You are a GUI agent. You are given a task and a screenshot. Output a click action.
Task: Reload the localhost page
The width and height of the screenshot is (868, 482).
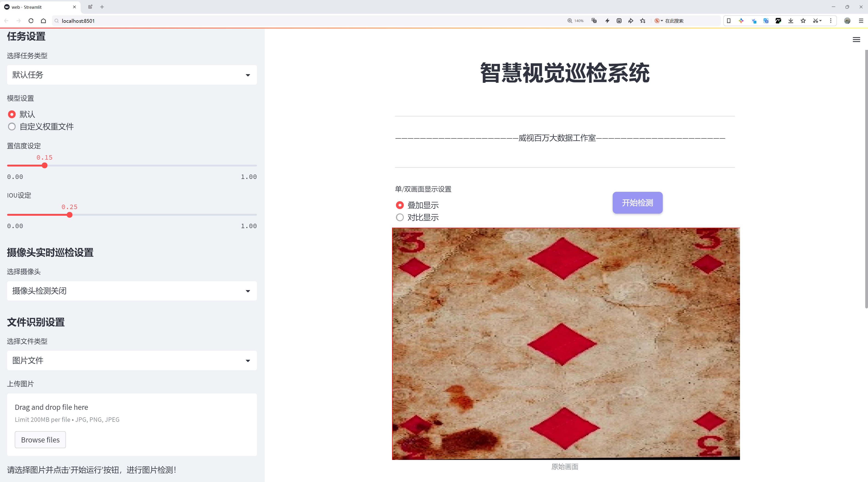tap(31, 21)
